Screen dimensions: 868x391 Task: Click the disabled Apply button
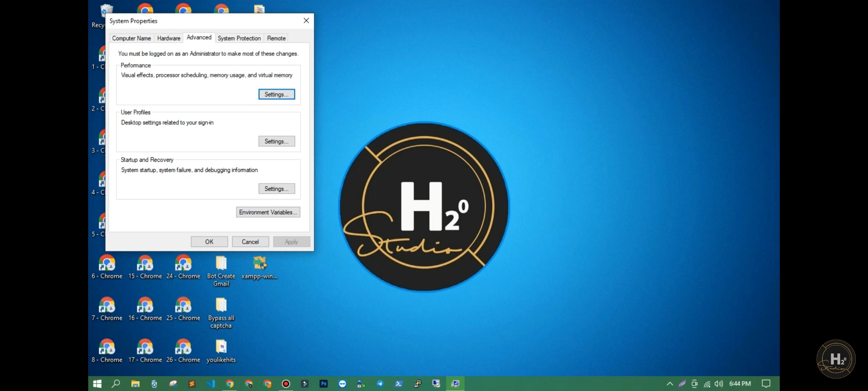pyautogui.click(x=292, y=241)
